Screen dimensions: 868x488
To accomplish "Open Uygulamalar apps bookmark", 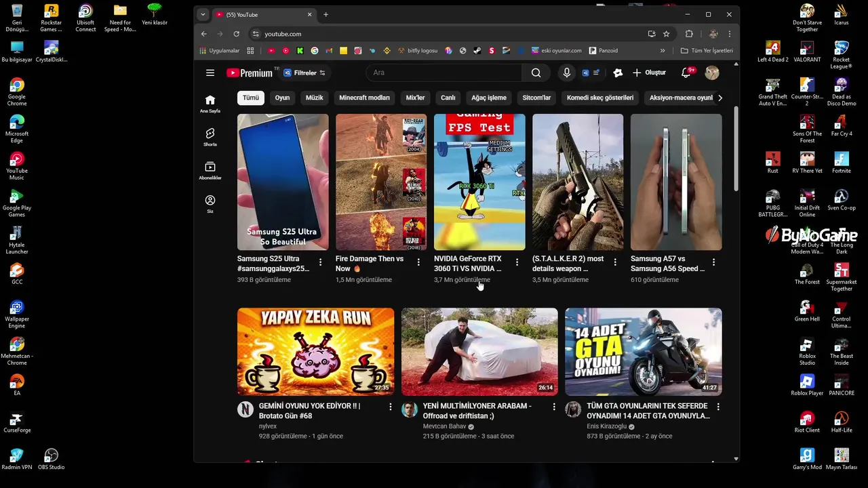I will (x=219, y=51).
